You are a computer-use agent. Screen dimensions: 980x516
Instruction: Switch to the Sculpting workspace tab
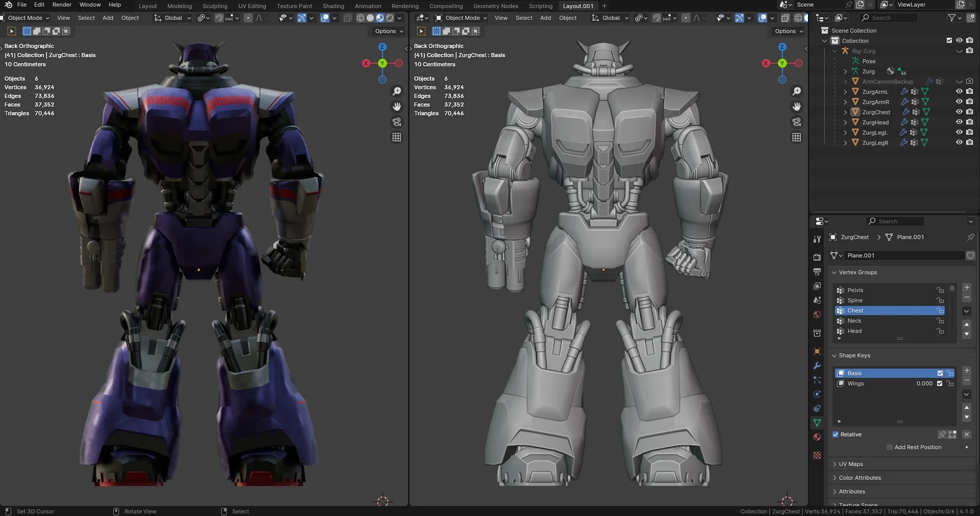(x=215, y=6)
